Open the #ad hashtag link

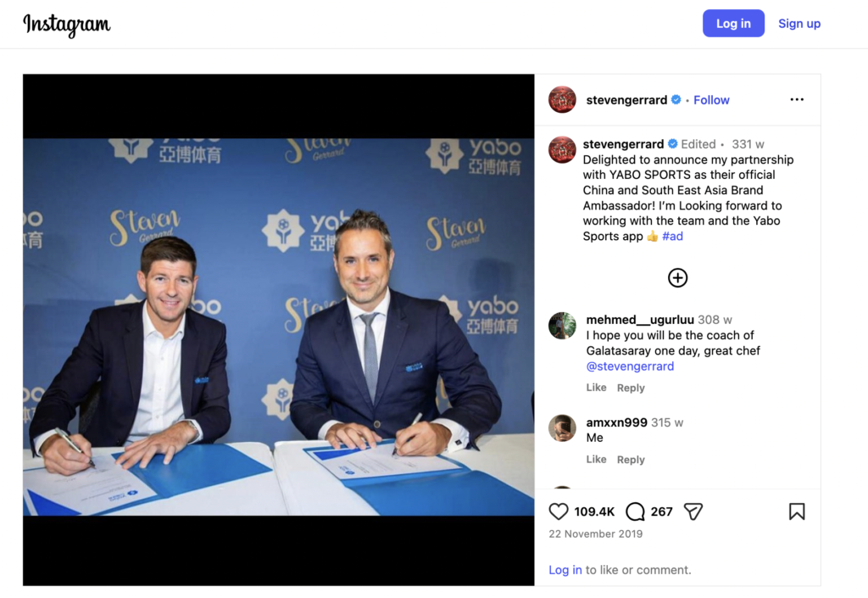click(672, 236)
